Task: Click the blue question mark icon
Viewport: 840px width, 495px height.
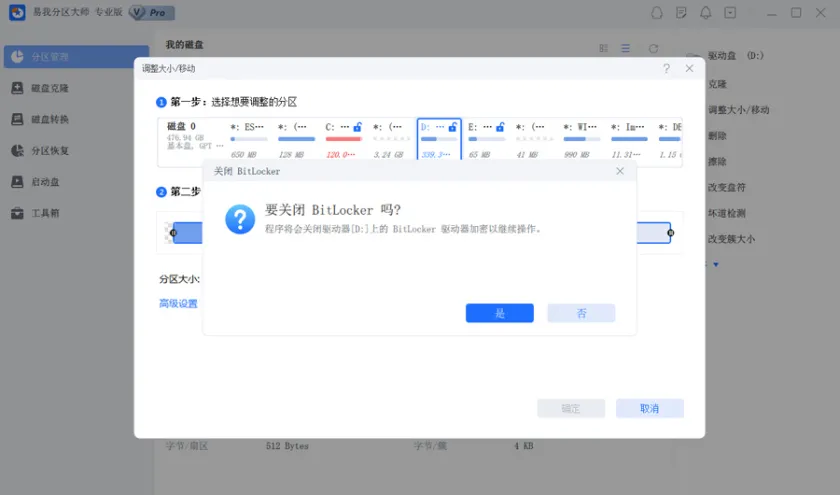Action: pos(239,219)
